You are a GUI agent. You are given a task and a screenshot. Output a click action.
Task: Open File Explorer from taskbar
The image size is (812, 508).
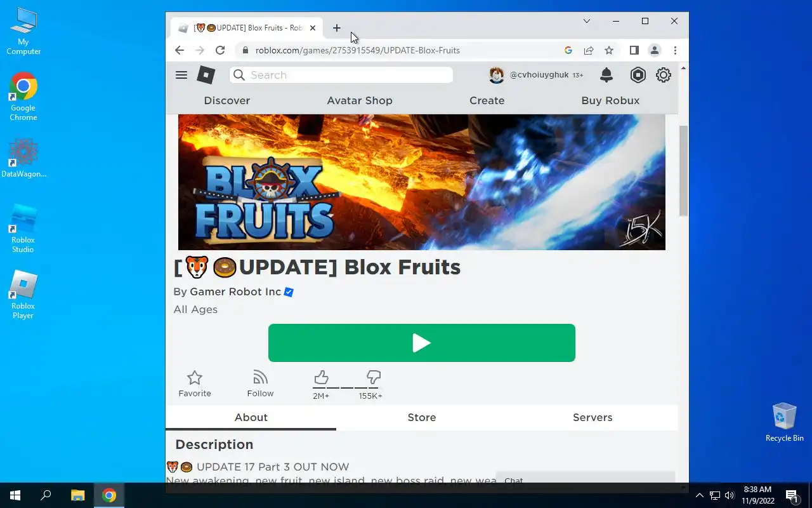[77, 495]
